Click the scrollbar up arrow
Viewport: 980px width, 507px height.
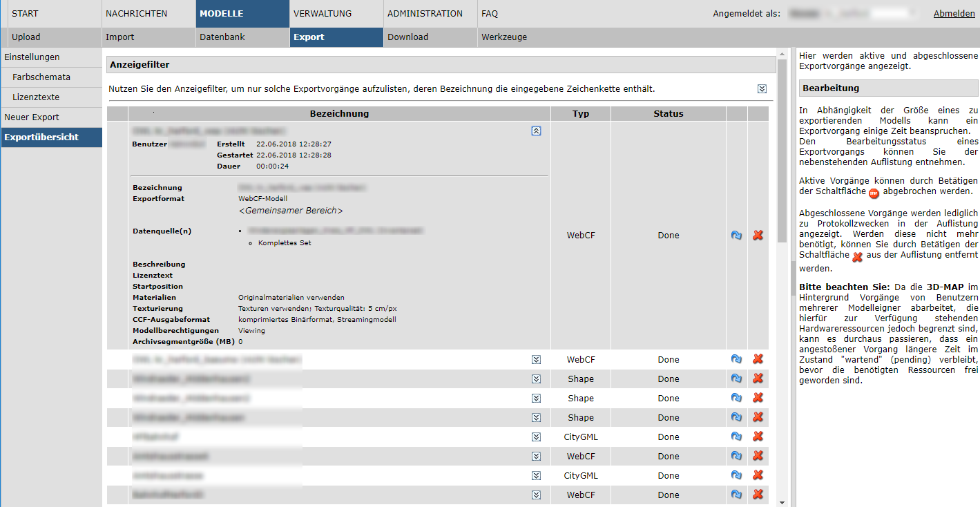(782, 53)
